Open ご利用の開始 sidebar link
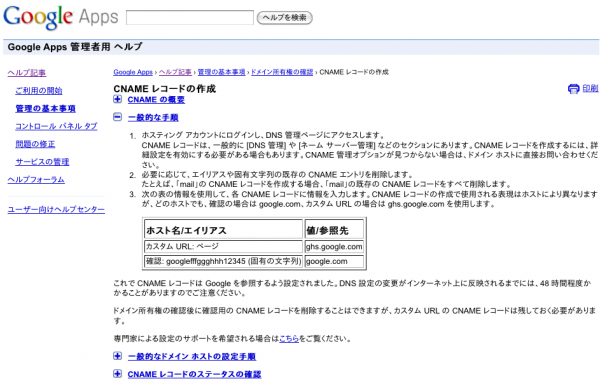 coord(39,91)
